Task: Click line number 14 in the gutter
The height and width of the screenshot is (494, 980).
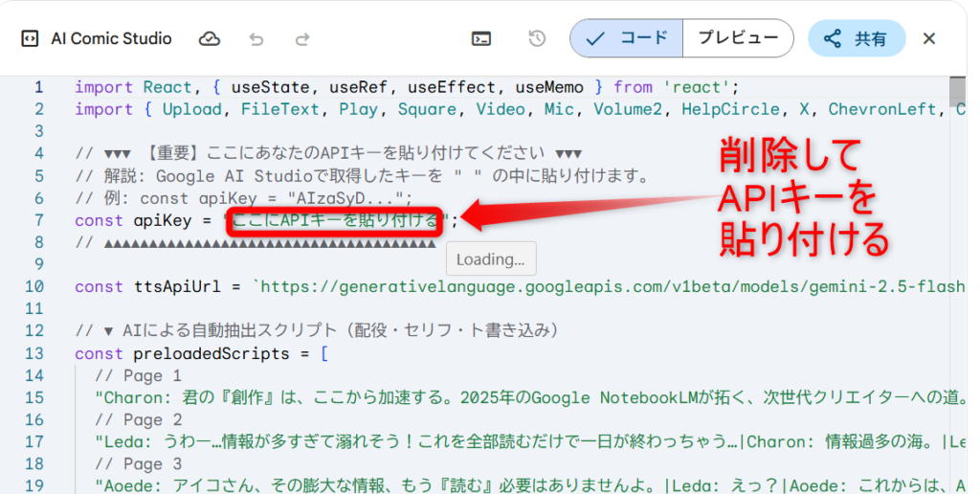Action: [x=33, y=375]
